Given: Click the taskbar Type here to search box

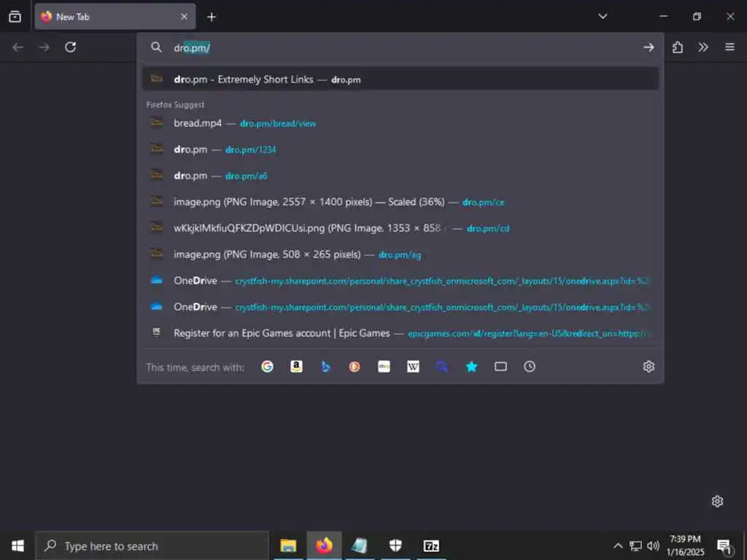Looking at the screenshot, I should coord(152,545).
